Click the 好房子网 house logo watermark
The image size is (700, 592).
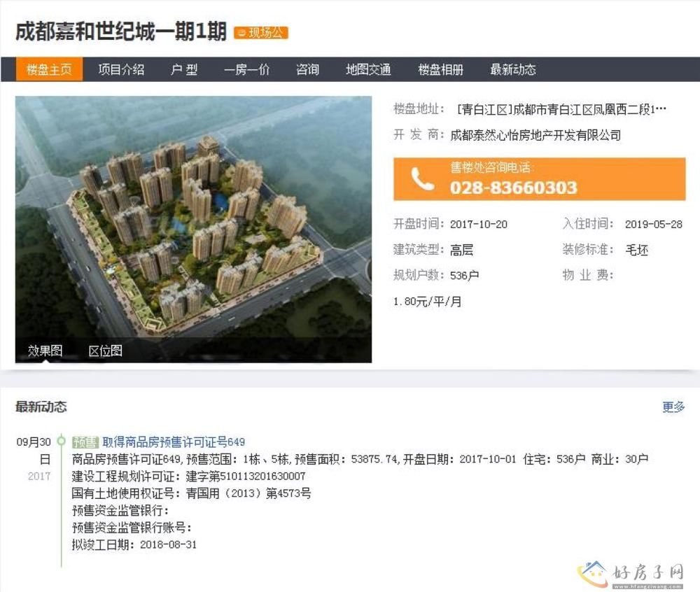pos(631,575)
